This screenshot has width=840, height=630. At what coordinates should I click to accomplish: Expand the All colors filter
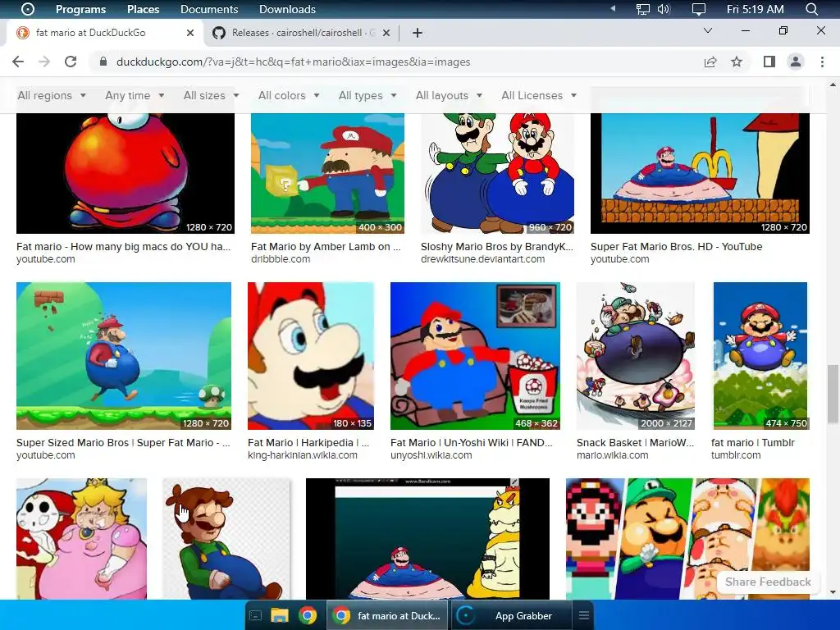289,95
